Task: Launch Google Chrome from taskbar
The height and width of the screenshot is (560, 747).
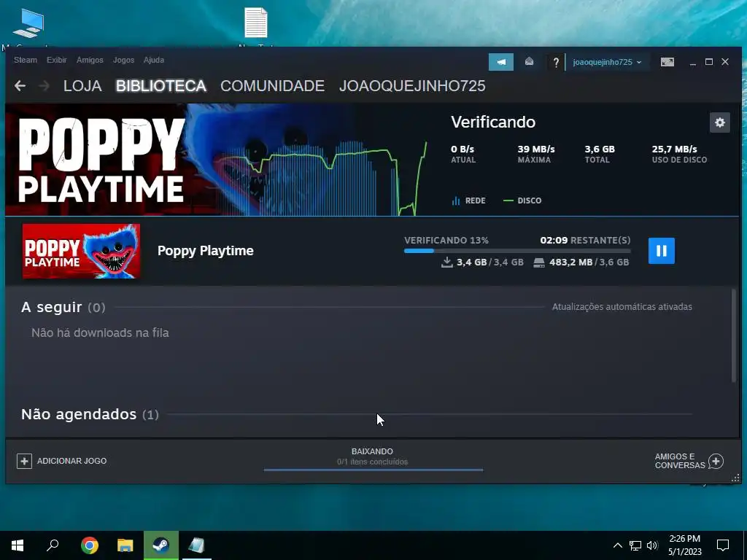Action: pyautogui.click(x=90, y=545)
